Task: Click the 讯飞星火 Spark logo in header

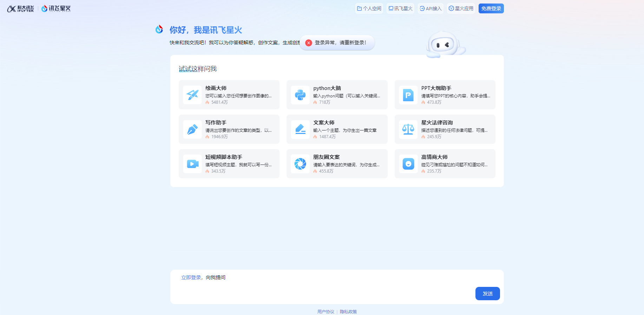Action: coord(56,9)
